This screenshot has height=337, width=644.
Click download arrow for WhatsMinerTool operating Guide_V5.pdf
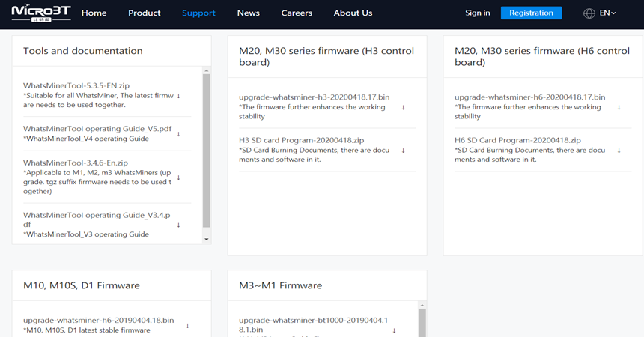pos(178,134)
